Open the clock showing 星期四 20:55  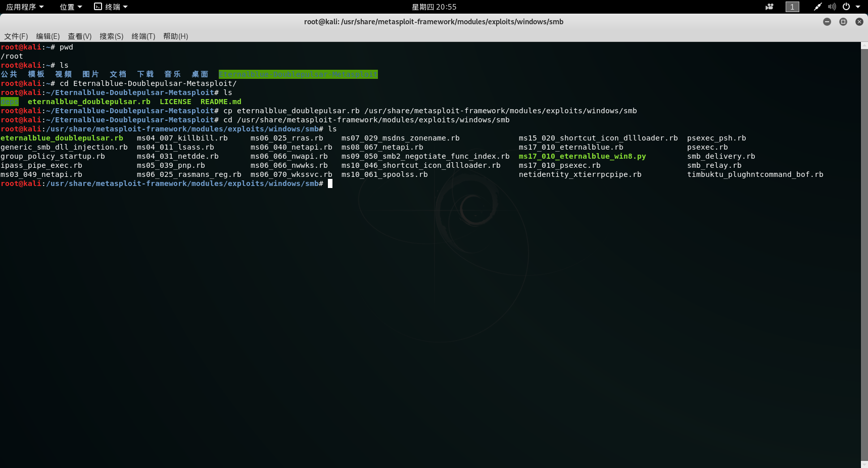click(434, 7)
